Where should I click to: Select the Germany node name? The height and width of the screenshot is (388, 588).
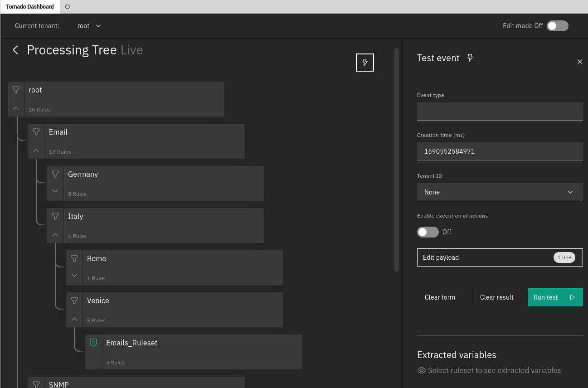83,175
